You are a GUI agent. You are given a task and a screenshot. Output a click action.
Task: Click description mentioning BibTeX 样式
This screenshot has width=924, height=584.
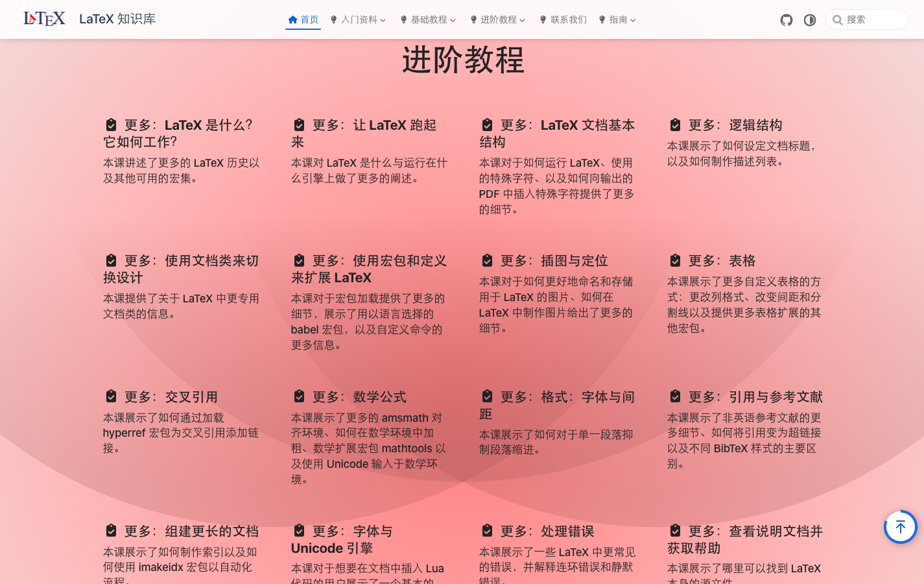point(744,441)
